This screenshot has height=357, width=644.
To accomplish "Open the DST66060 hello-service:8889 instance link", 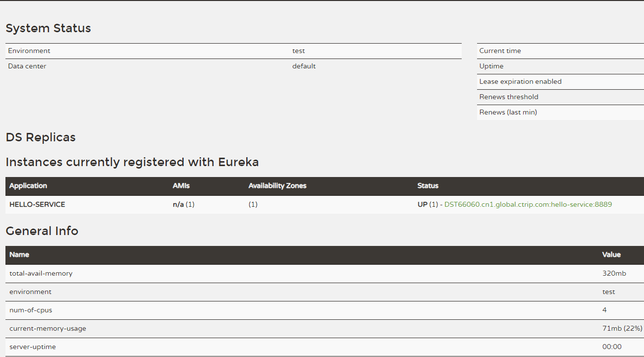I will [x=528, y=204].
